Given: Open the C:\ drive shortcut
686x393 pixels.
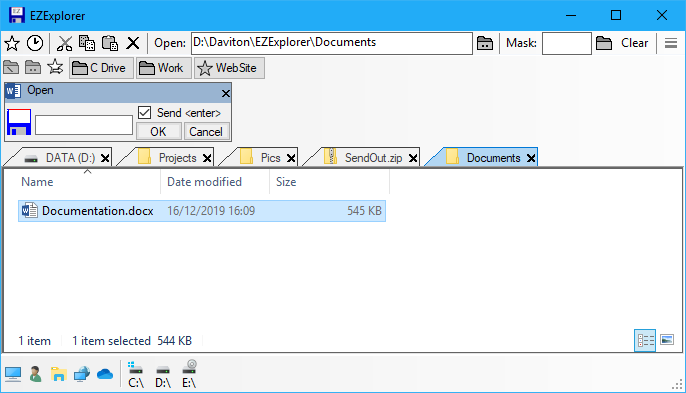Looking at the screenshot, I should pyautogui.click(x=136, y=375).
